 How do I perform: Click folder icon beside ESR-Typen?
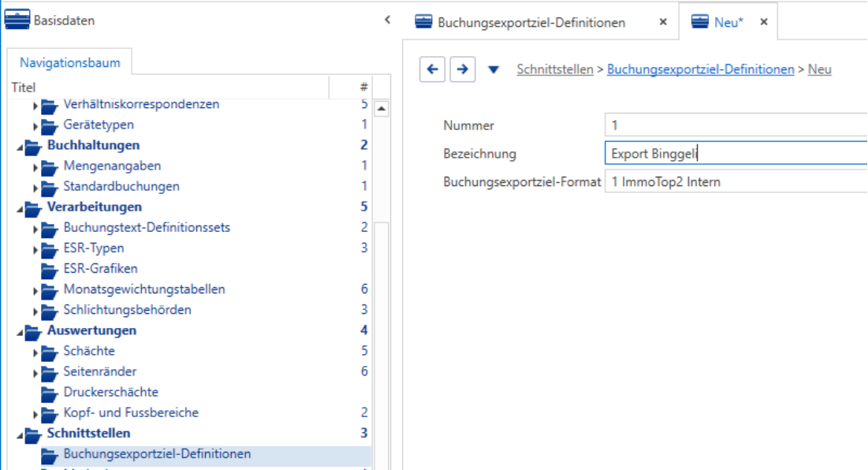tap(49, 249)
